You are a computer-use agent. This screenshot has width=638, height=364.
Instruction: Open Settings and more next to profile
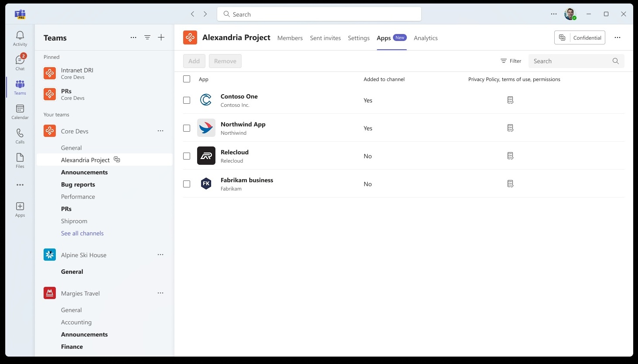point(554,14)
